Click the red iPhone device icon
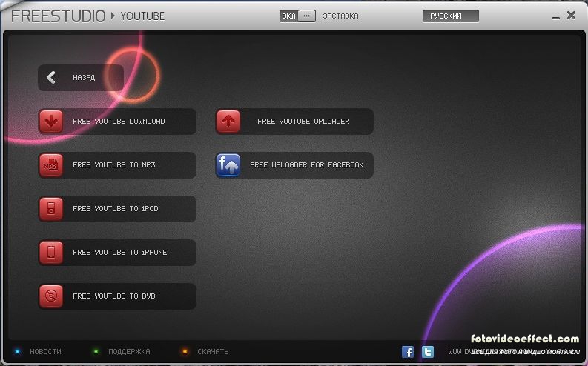Screen dimensions: 588x366 click(x=51, y=253)
